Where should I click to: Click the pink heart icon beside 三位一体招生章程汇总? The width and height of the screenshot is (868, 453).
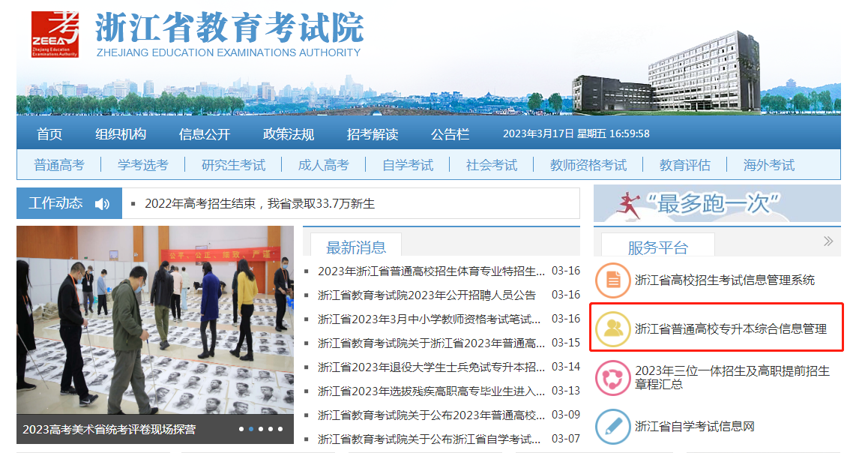[x=613, y=378]
